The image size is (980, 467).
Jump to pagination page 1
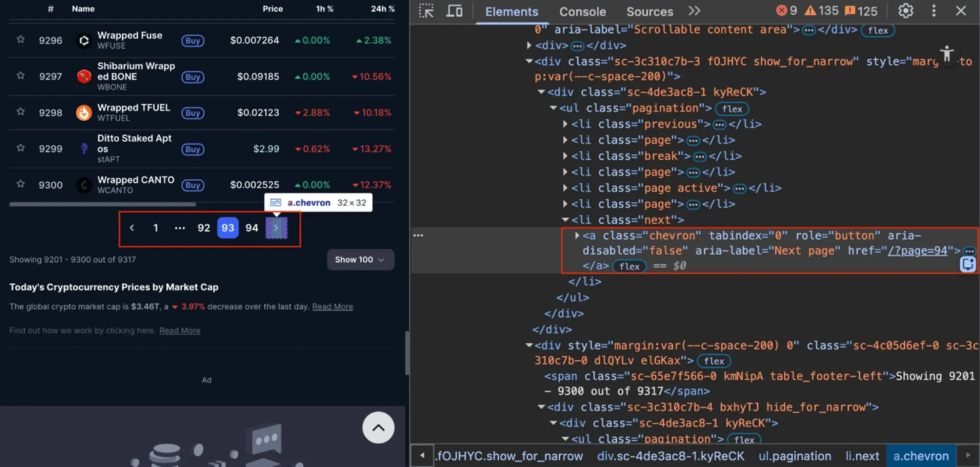point(156,228)
